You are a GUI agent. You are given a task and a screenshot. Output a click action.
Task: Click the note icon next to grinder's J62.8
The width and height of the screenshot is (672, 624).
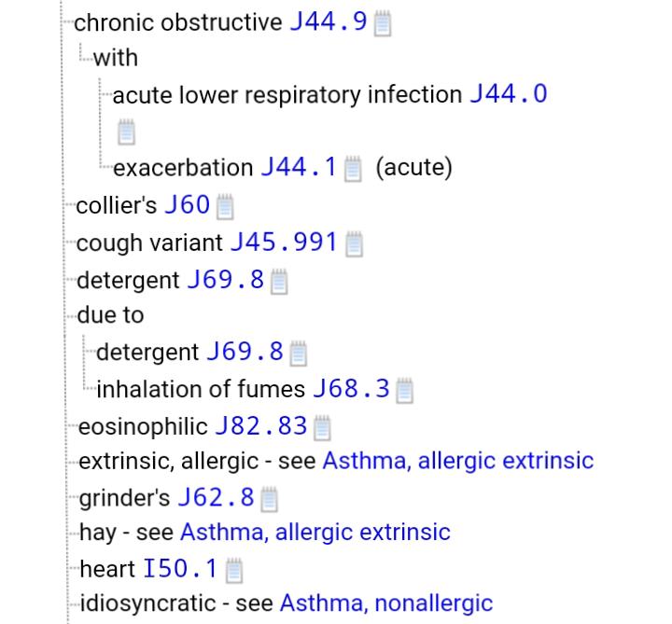coord(269,500)
